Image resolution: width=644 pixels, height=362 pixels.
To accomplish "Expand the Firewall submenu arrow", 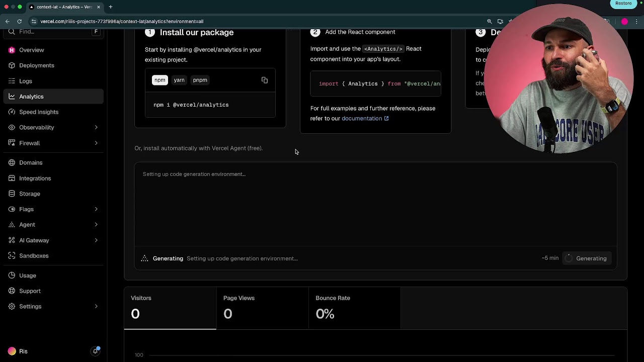I will pos(96,143).
